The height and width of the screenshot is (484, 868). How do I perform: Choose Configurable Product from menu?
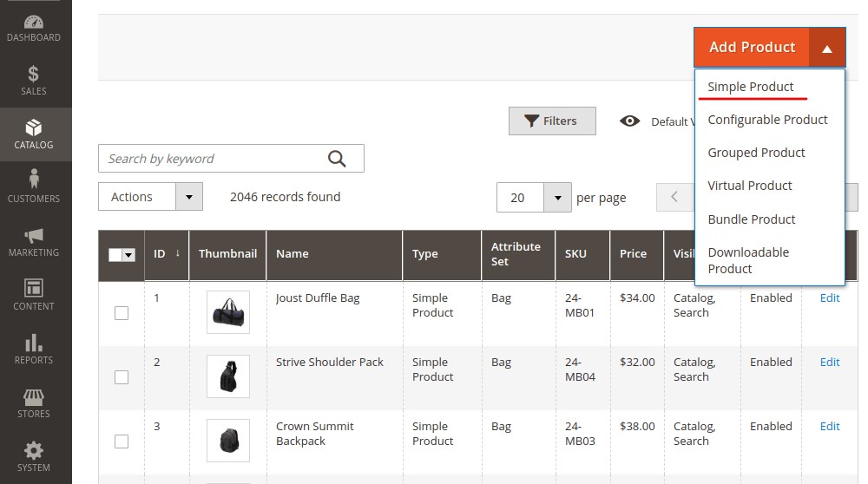tap(767, 120)
